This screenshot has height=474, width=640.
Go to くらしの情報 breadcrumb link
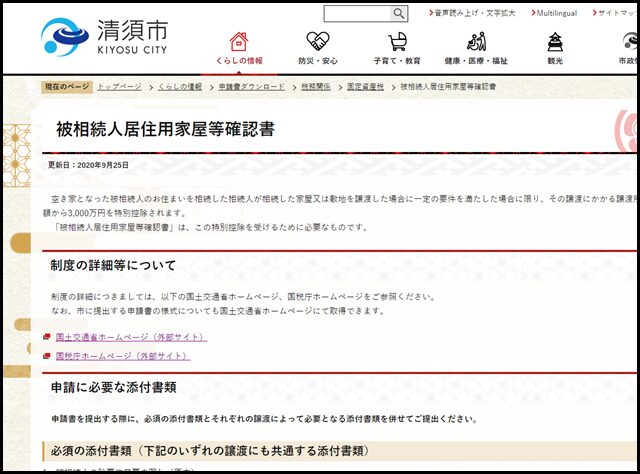(180, 87)
